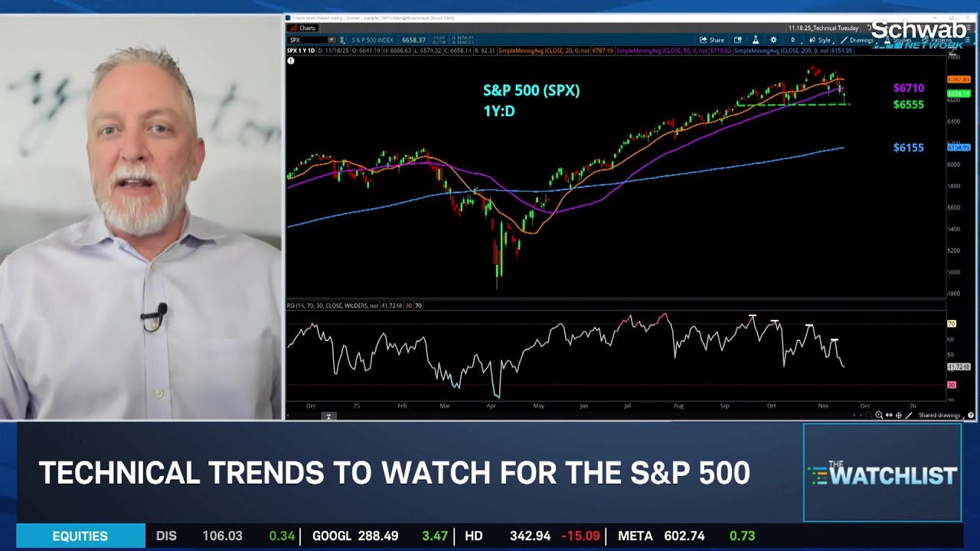980x551 pixels.
Task: Select the S&P 500 (SPX) chart title text
Action: tap(531, 90)
